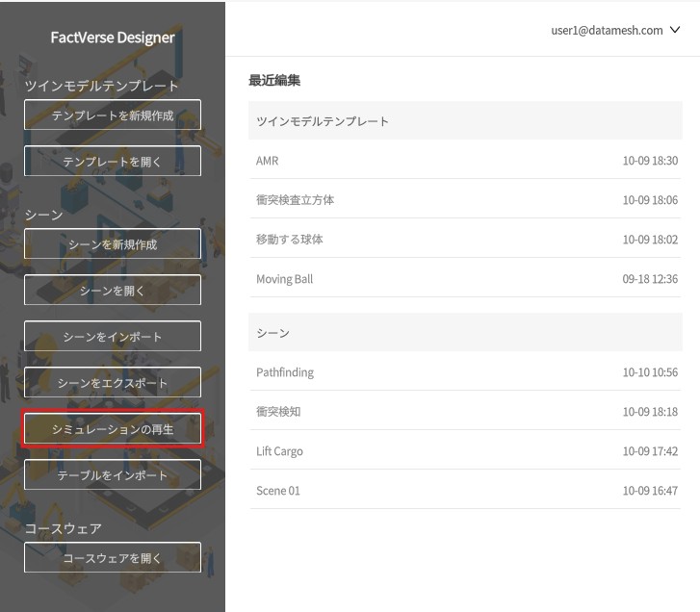This screenshot has height=612, width=700.
Task: Start シミュレーションの再生 button
Action: click(x=113, y=429)
